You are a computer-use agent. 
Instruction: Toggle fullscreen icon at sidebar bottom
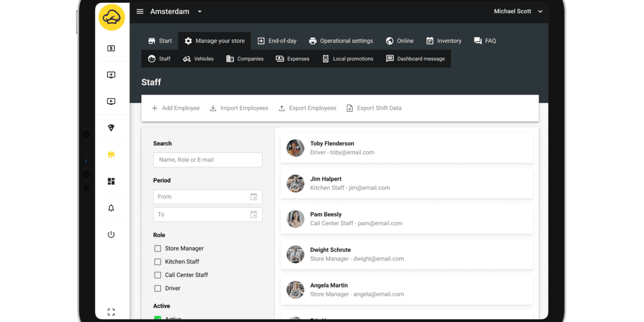tap(111, 312)
